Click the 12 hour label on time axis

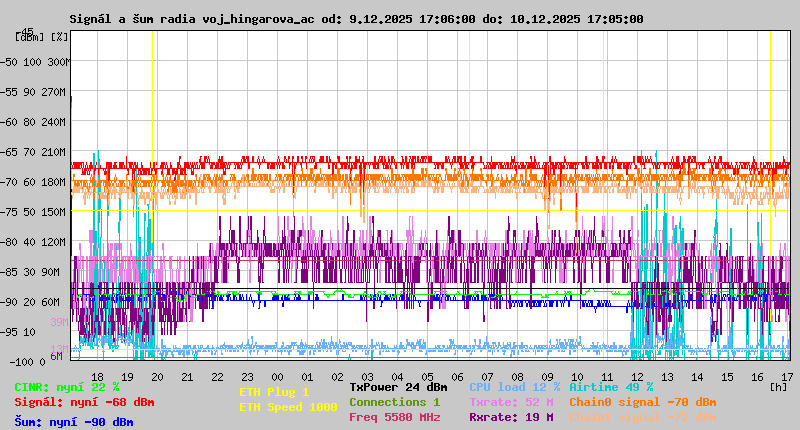click(x=637, y=376)
